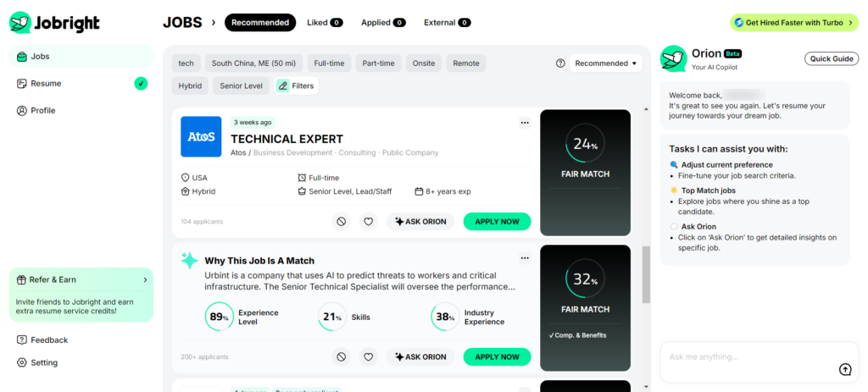This screenshot has width=868, height=392.
Task: Click the Turbo lightning icon
Action: tap(738, 23)
